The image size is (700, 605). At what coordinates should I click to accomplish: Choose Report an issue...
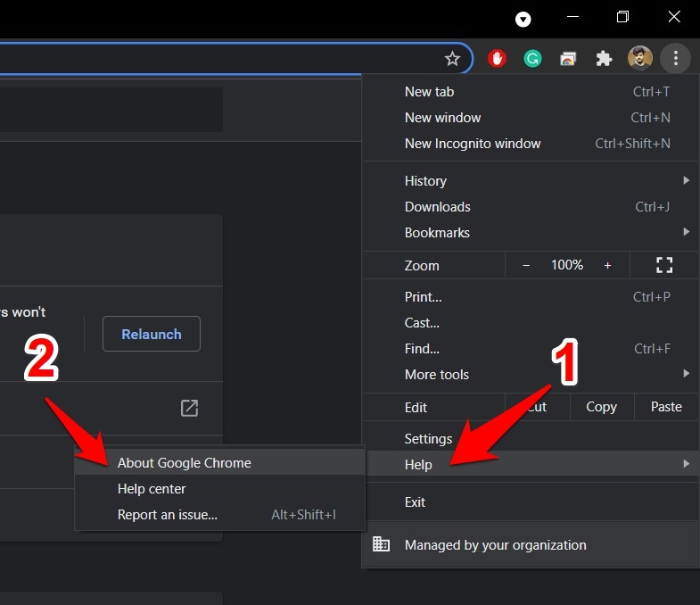point(219,515)
